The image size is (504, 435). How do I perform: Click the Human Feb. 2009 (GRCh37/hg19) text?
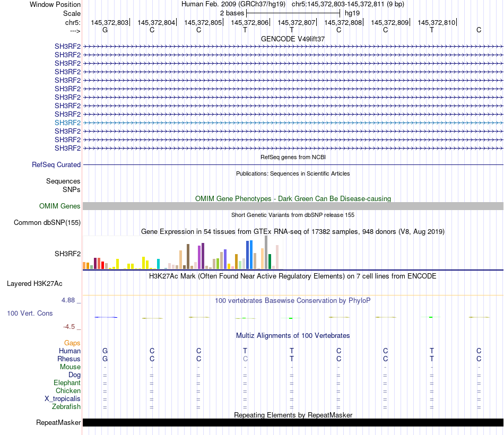click(233, 4)
